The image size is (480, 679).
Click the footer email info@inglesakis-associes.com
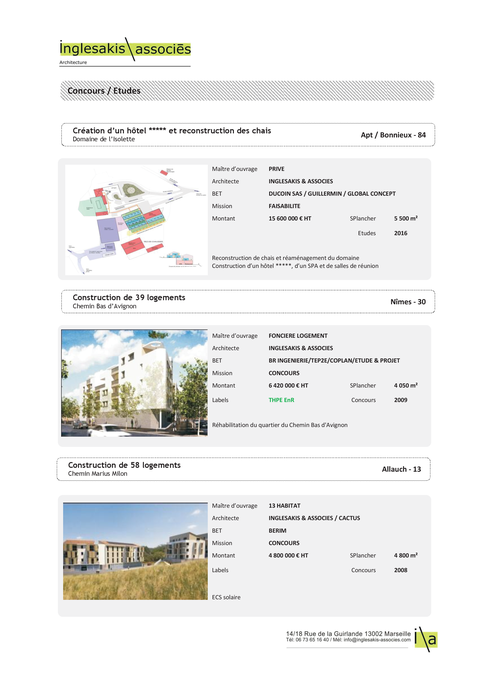tap(377, 640)
